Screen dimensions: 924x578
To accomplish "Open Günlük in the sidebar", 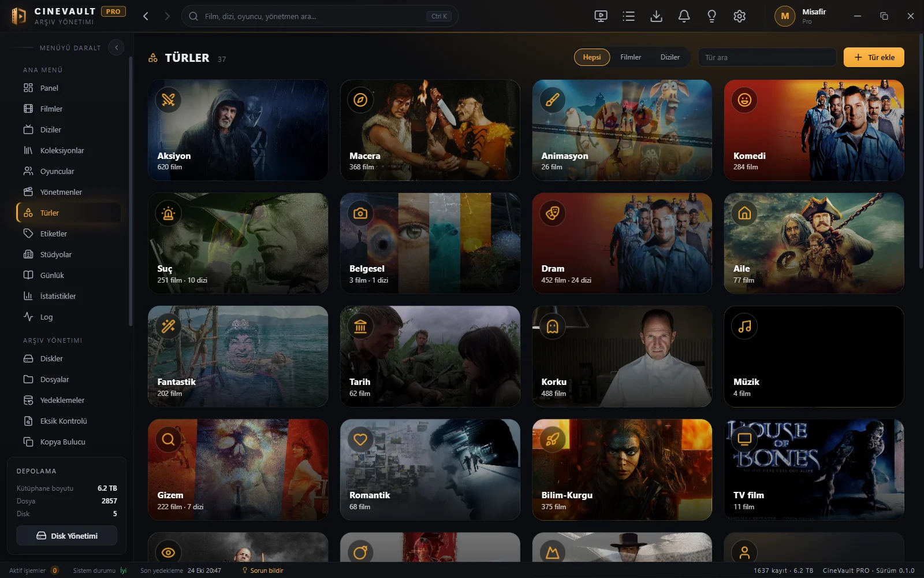I will (x=69, y=275).
